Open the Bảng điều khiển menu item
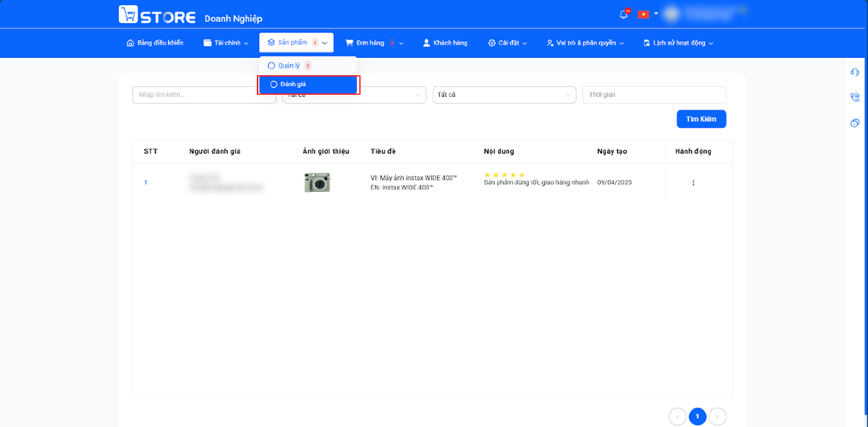868x427 pixels. coord(155,43)
